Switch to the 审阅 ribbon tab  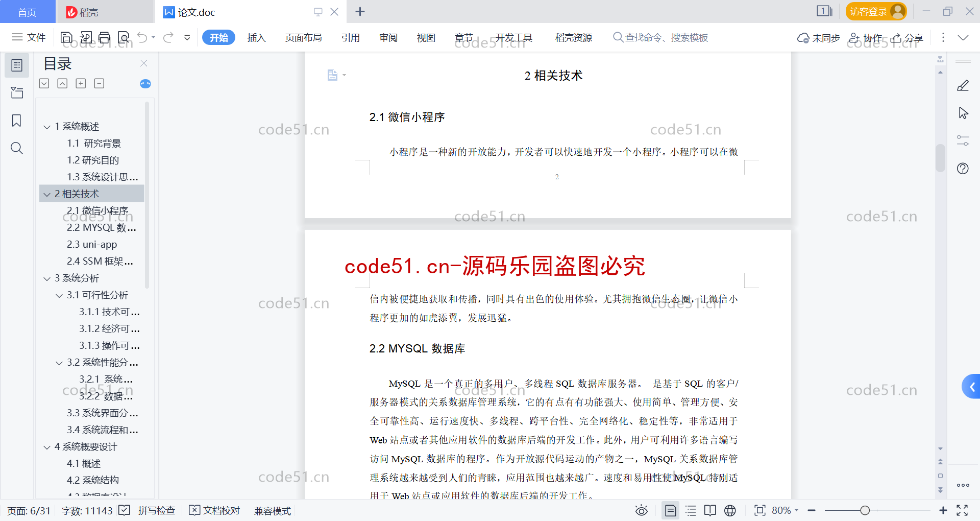(x=388, y=37)
